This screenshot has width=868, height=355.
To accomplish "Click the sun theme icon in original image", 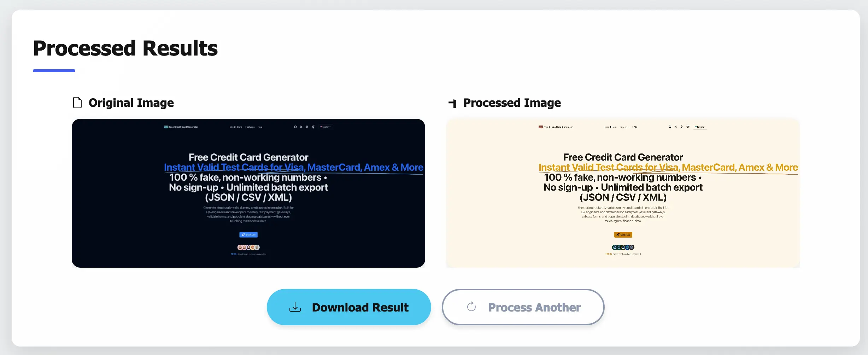I will point(313,127).
